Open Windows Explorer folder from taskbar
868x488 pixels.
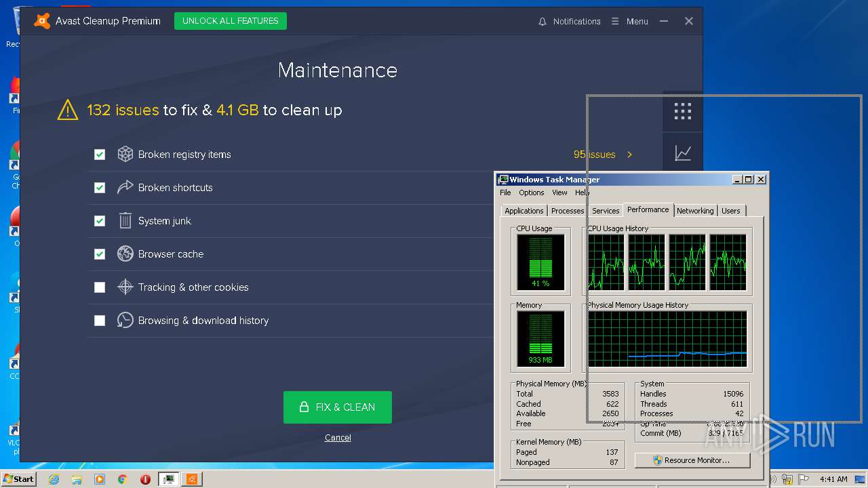coord(77,479)
